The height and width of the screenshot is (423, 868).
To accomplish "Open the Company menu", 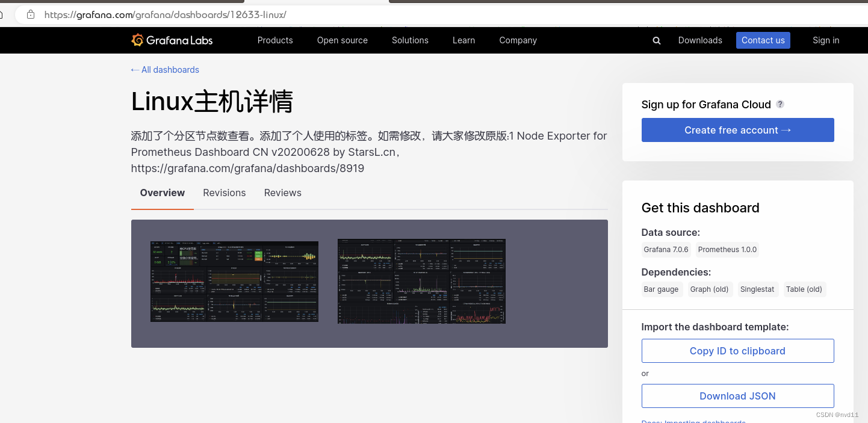I will (x=518, y=40).
